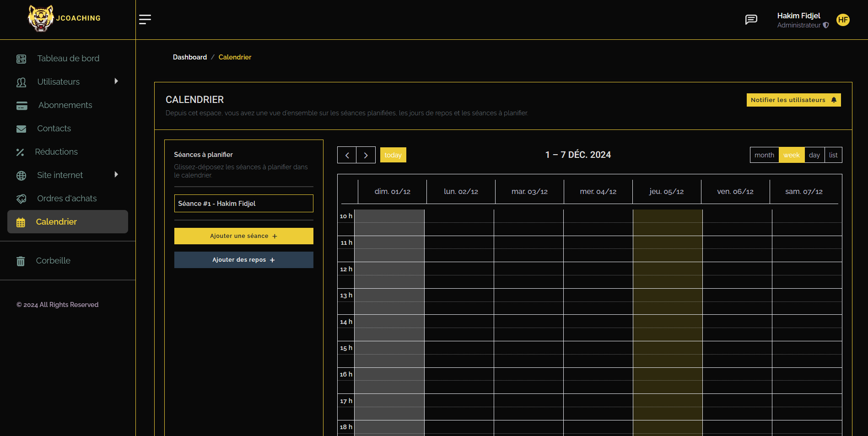Click Notifier les utilisateurs button

793,100
